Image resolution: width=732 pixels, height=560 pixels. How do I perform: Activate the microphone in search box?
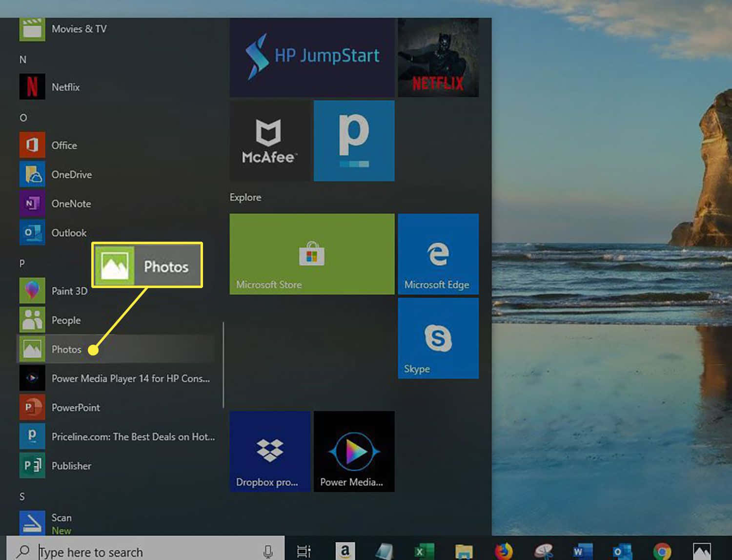pos(268,552)
